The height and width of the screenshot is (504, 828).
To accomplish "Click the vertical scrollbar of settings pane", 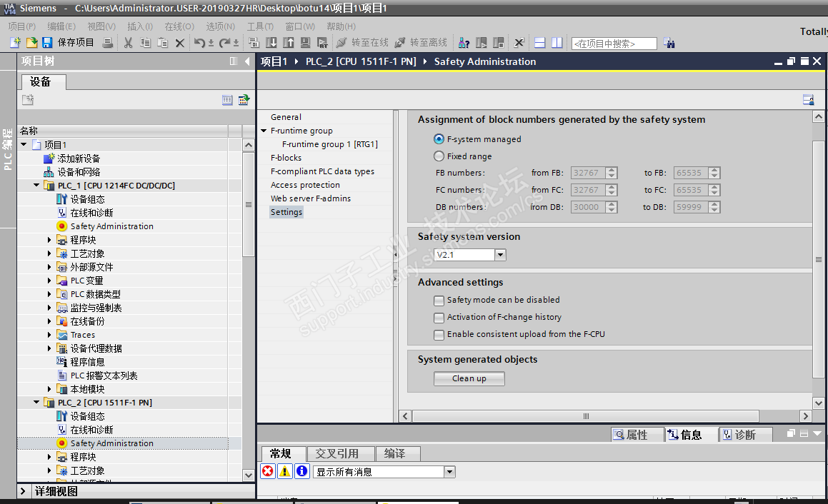I will (x=818, y=259).
